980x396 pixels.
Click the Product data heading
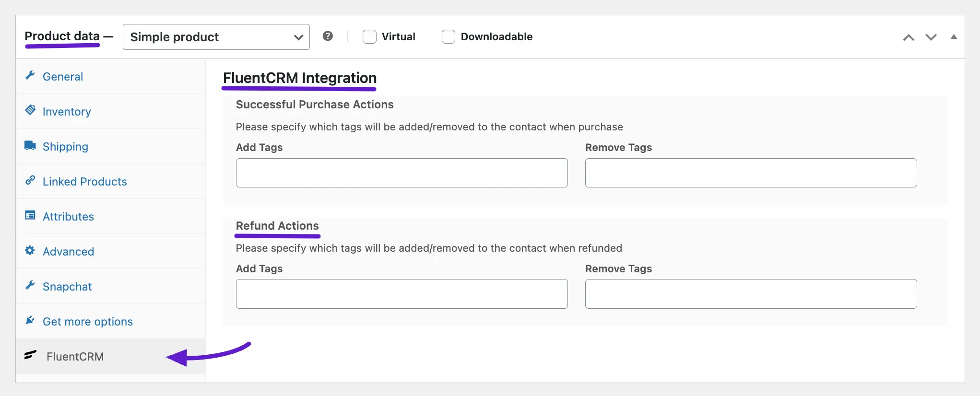tap(62, 36)
